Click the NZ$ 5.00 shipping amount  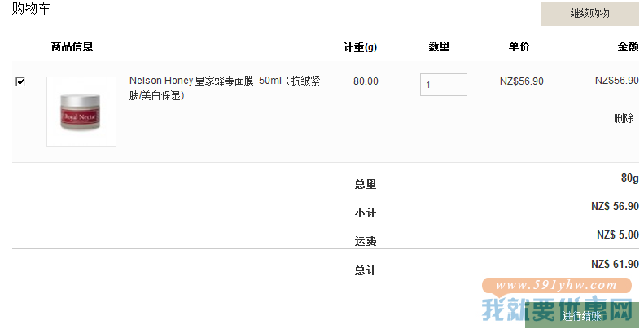coord(617,235)
